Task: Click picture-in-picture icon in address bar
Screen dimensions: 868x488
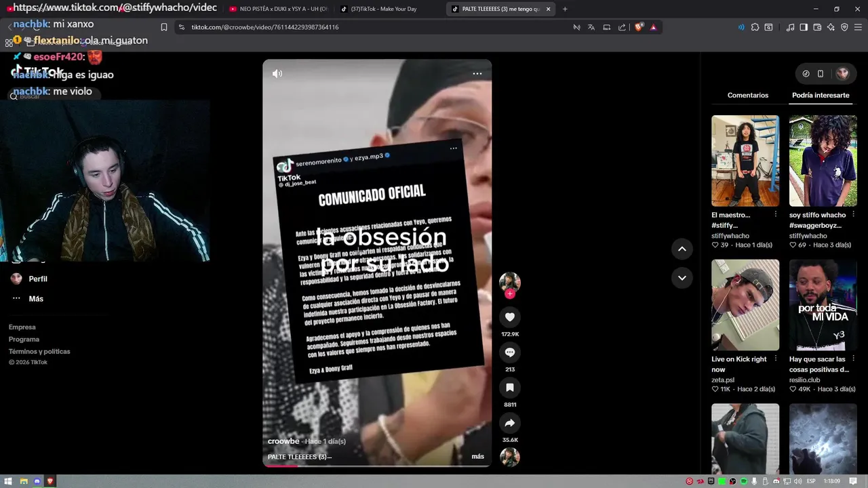Action: (606, 27)
